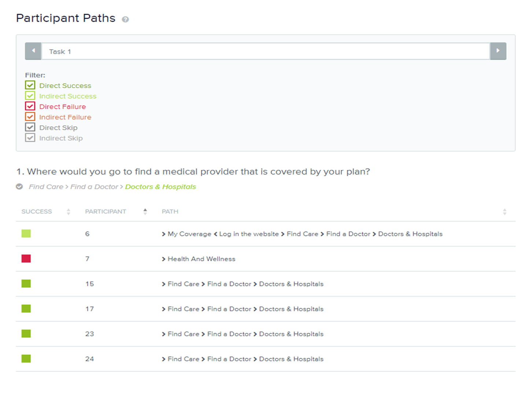The height and width of the screenshot is (397, 532).
Task: Click My Coverage in participant 6 path
Action: point(189,234)
